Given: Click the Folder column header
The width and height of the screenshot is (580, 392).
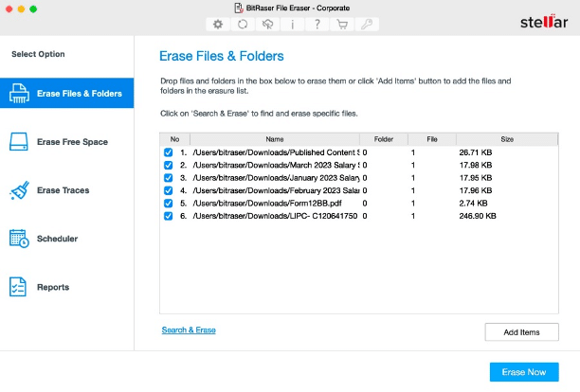Looking at the screenshot, I should coord(384,139).
